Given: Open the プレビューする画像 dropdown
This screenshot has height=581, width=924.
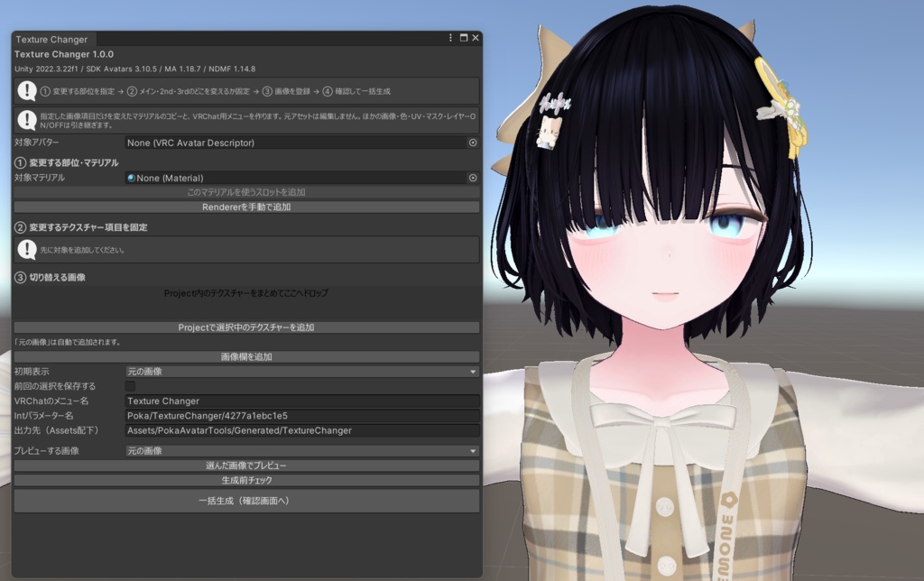Looking at the screenshot, I should [302, 451].
